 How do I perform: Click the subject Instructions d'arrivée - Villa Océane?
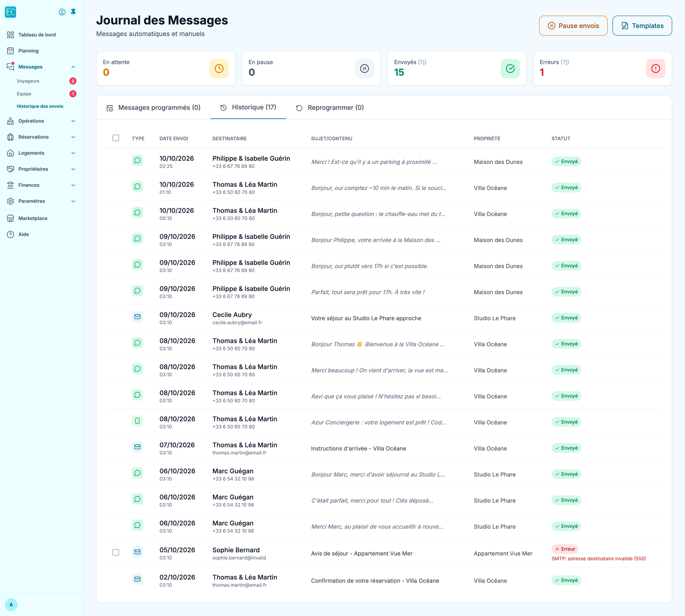click(x=359, y=448)
